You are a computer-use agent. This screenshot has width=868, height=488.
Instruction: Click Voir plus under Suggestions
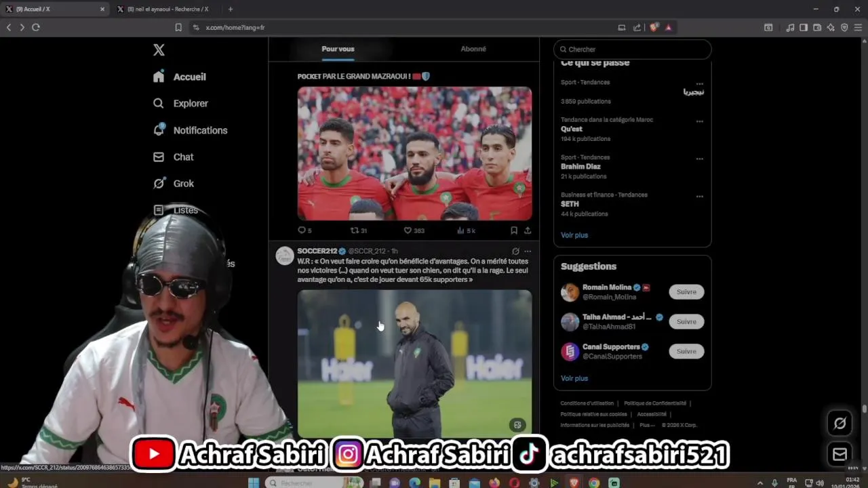574,378
